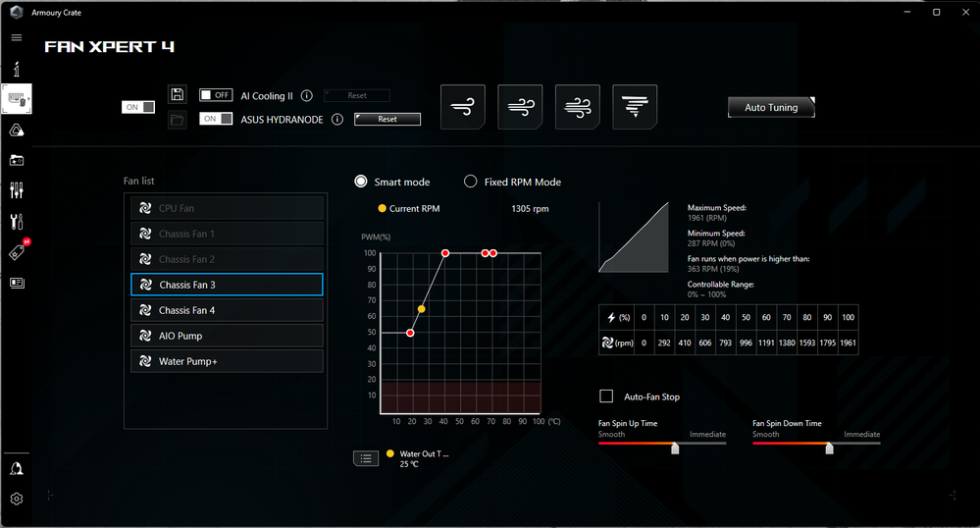This screenshot has height=528, width=980.
Task: Enable the Auto-Fan Stop checkbox
Action: [x=606, y=396]
